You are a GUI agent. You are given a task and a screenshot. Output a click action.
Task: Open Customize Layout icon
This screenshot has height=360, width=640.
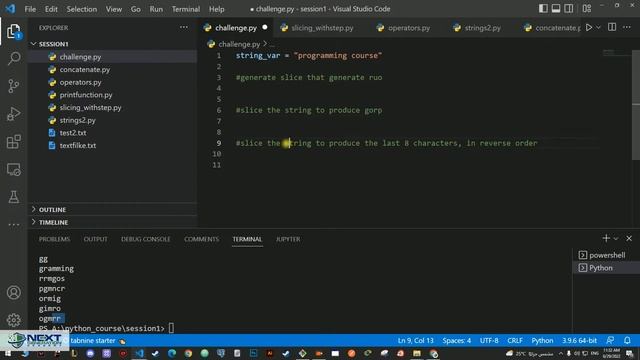coord(587,9)
